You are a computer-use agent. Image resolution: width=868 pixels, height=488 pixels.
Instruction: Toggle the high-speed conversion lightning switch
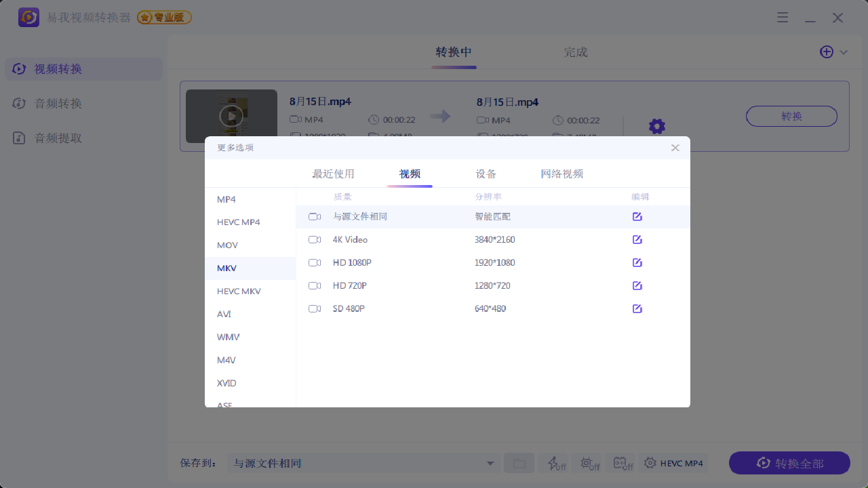[x=556, y=464]
